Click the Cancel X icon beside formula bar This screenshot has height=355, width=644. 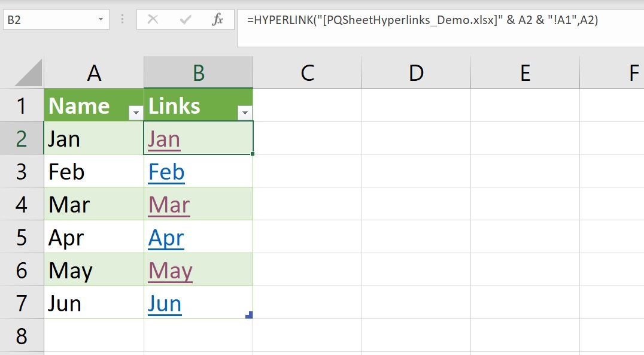(x=154, y=19)
